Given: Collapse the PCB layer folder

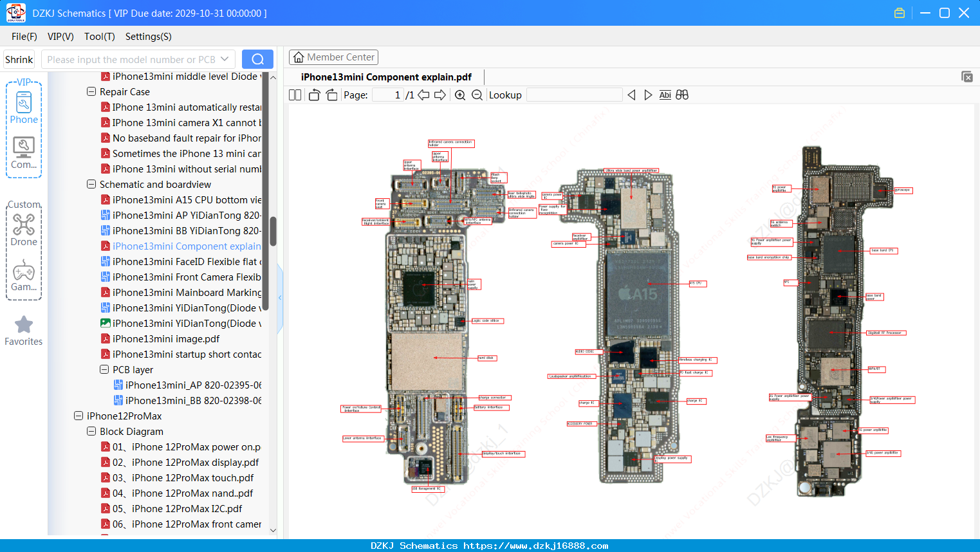Looking at the screenshot, I should (x=104, y=370).
